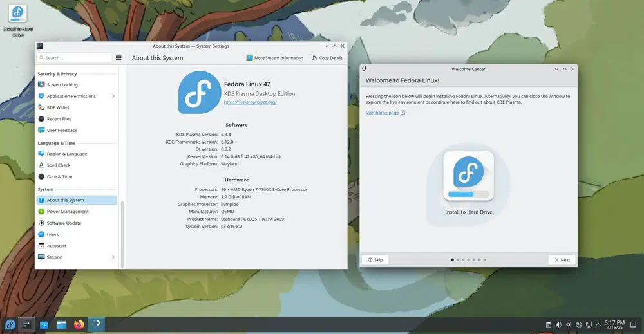644x334 pixels.
Task: Select Spell Check in the sidebar
Action: tap(77, 165)
